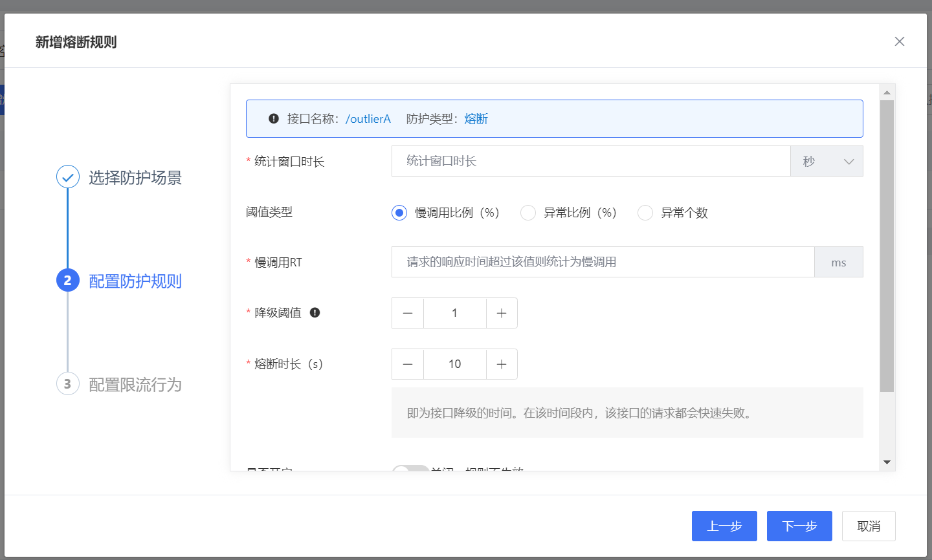Image resolution: width=932 pixels, height=560 pixels.
Task: Increase 降级阈值 with plus button
Action: pyautogui.click(x=502, y=313)
